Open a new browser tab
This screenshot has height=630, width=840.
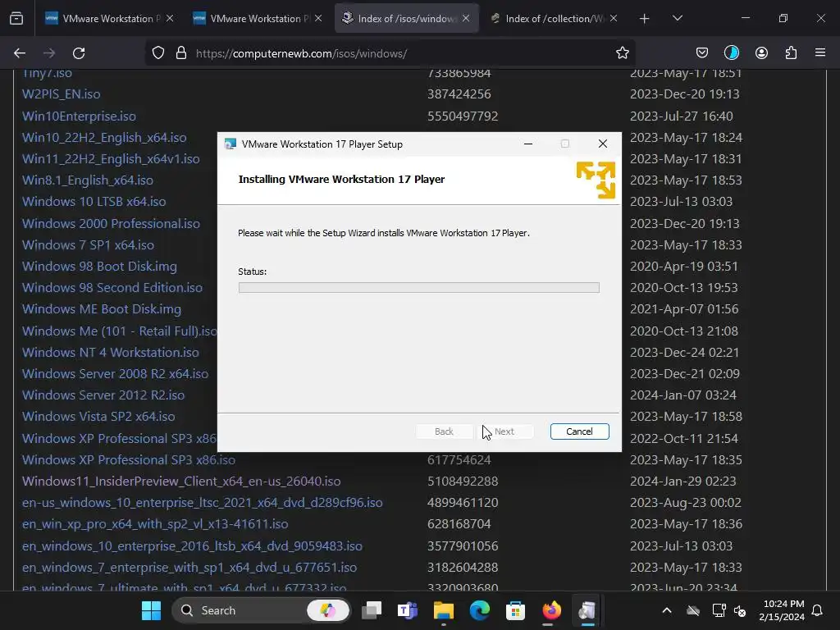tap(645, 19)
